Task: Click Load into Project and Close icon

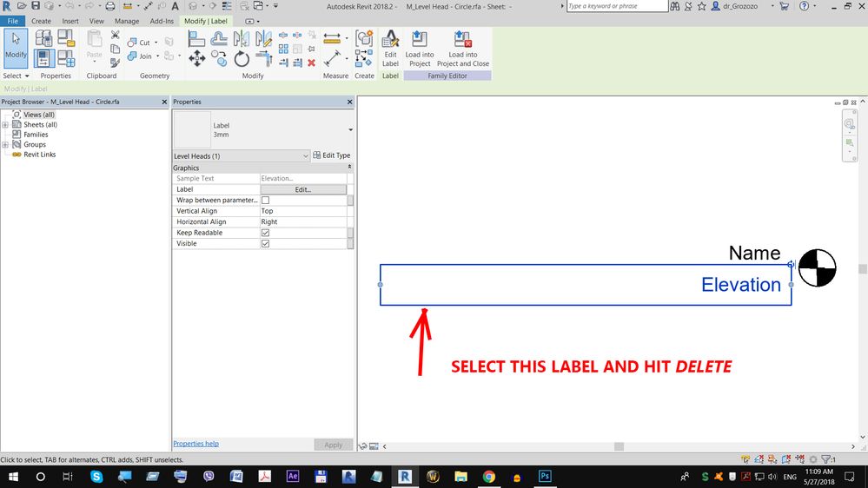Action: coord(463,49)
